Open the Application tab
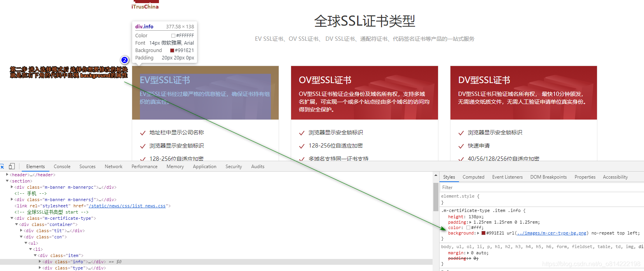This screenshot has width=644, height=271. [x=204, y=167]
